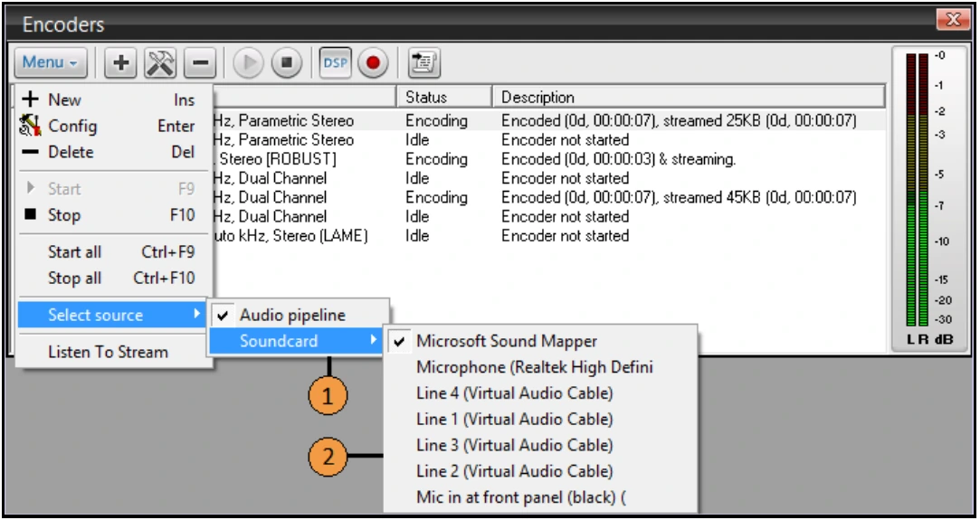
Task: Click the L R dB level meter
Action: click(x=930, y=199)
